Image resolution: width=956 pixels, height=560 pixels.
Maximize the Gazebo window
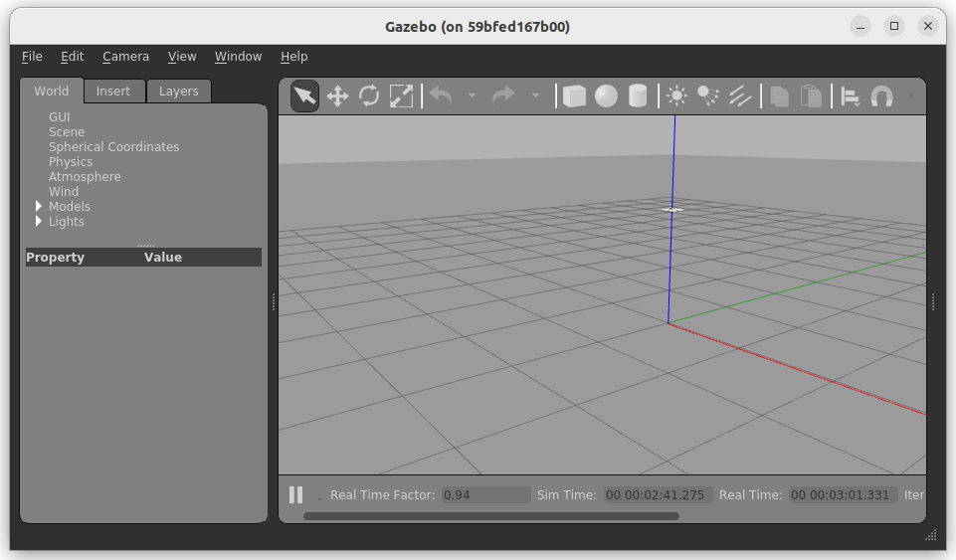(894, 26)
